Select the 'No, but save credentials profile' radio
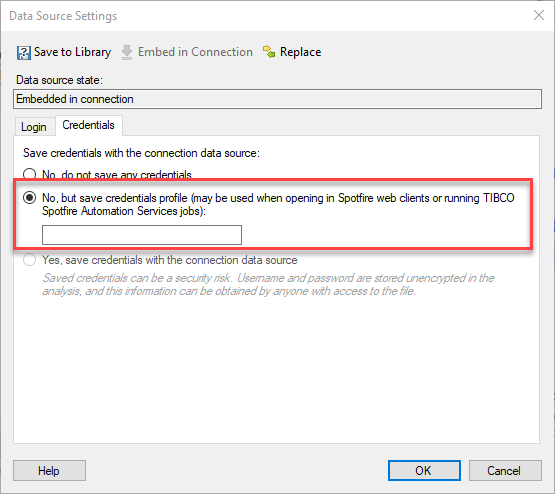The image size is (555, 494). pyautogui.click(x=29, y=197)
